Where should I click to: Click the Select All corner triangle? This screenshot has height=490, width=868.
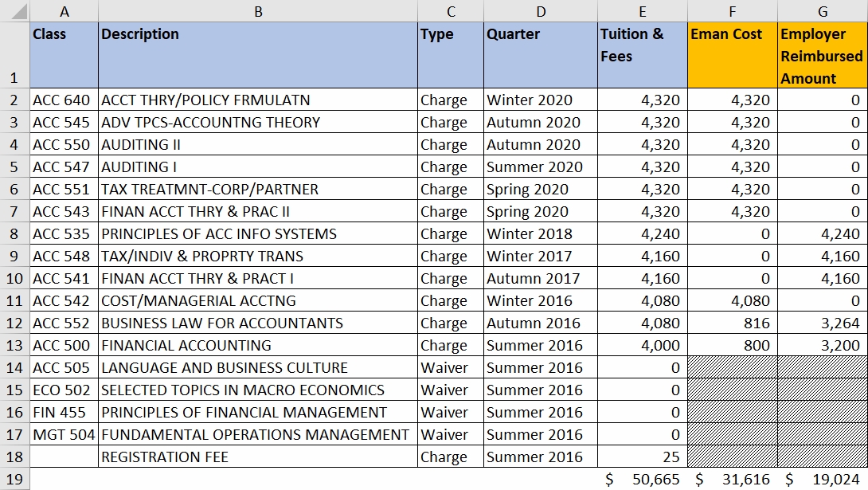pos(15,11)
